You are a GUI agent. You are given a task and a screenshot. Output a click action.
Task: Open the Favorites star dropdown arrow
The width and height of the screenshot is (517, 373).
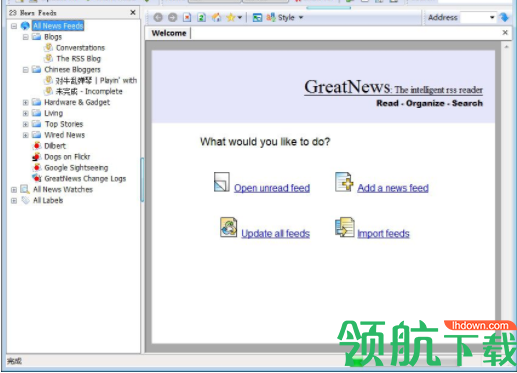(x=239, y=18)
